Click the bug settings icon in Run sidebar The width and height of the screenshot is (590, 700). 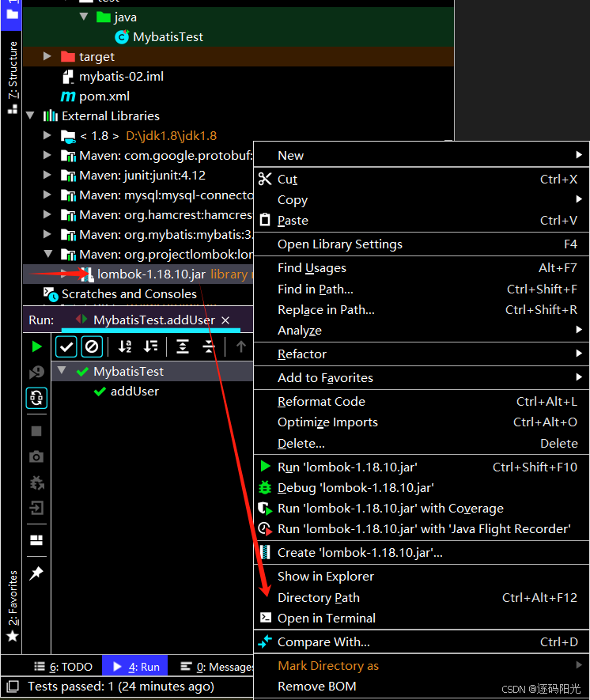36,482
